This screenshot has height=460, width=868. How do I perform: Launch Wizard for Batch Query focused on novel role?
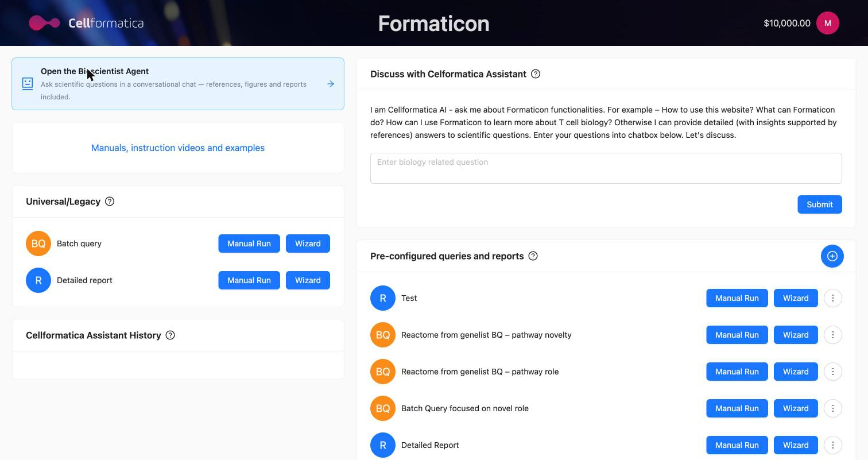796,408
